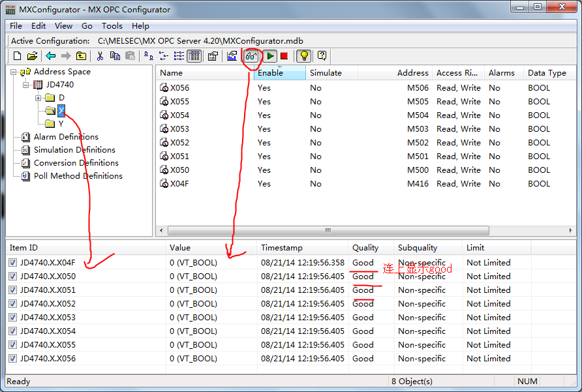The width and height of the screenshot is (582, 392).
Task: Select Alarm Definitions in the tree
Action: (x=66, y=137)
